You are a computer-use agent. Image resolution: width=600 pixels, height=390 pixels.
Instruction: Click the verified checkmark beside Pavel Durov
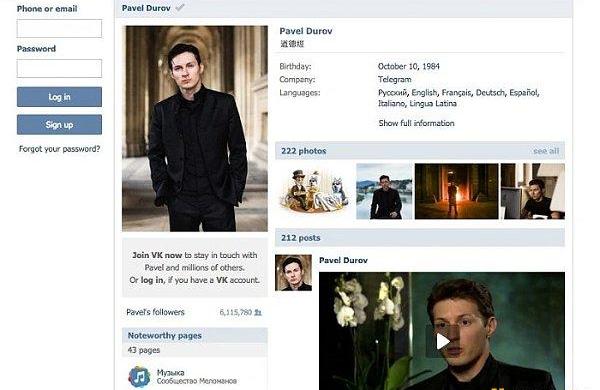180,7
